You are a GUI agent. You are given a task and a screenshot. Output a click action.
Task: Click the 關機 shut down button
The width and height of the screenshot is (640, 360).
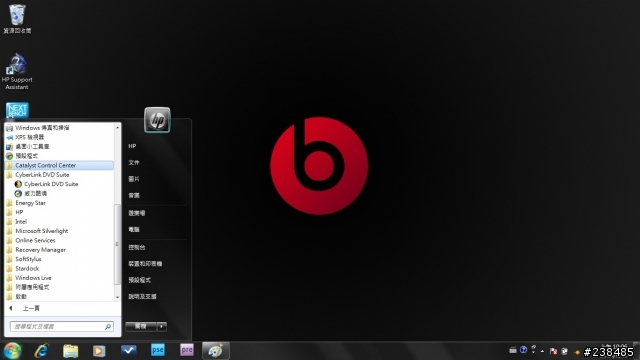pos(141,327)
